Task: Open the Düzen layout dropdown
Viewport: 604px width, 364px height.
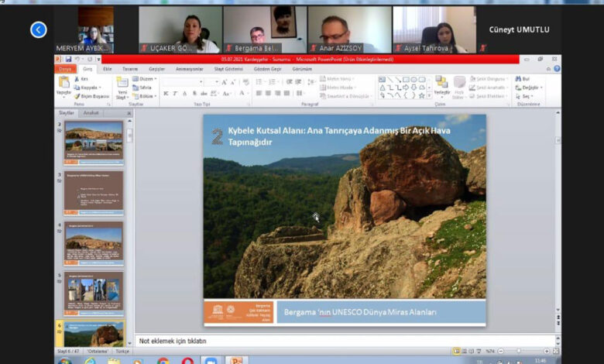Action: coord(145,79)
